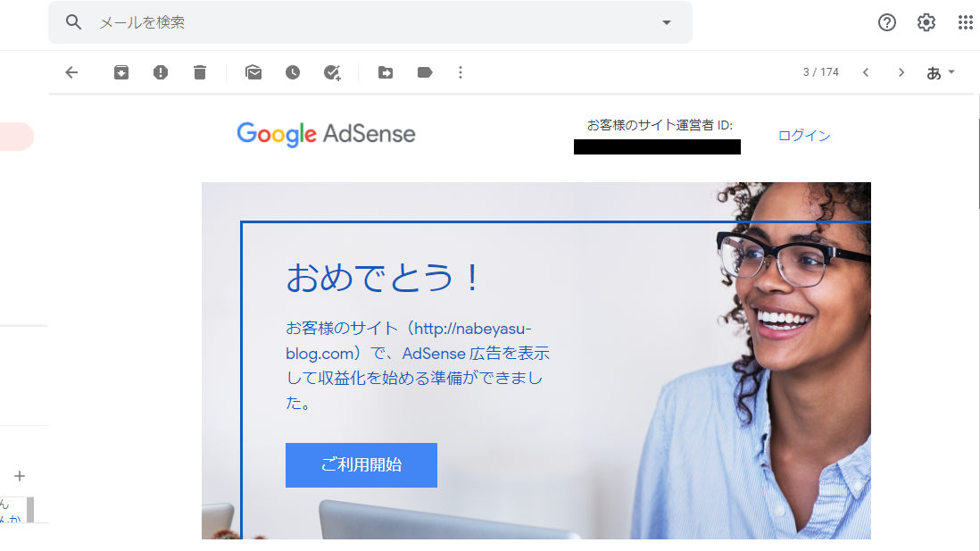This screenshot has height=551, width=980.
Task: Archive this email
Action: (121, 72)
